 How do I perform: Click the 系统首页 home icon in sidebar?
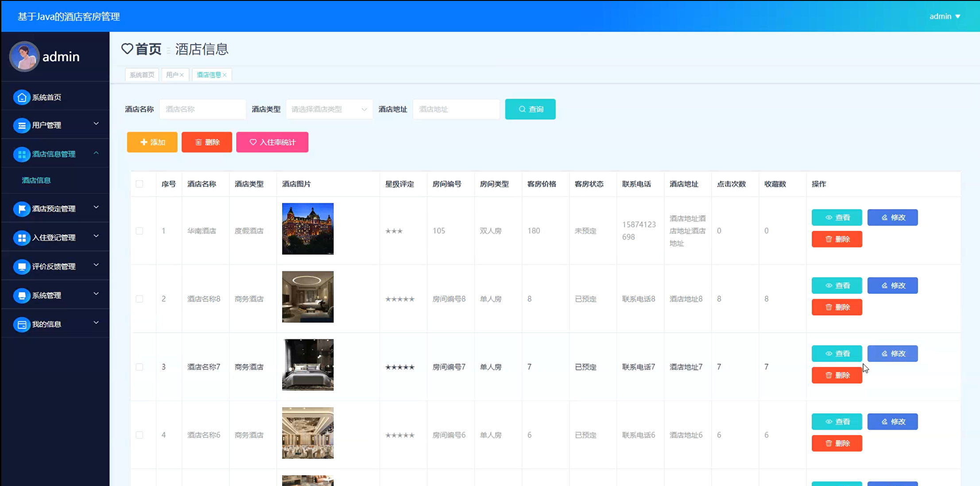click(x=22, y=97)
